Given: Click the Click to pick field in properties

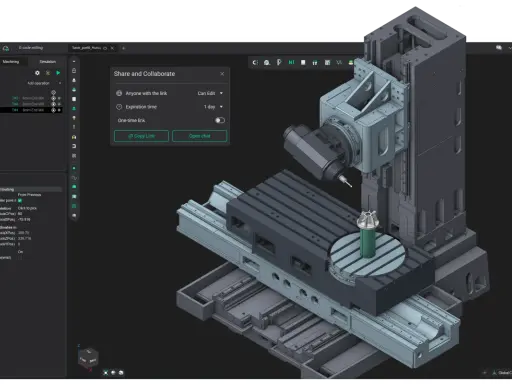Looking at the screenshot, I should 27,208.
